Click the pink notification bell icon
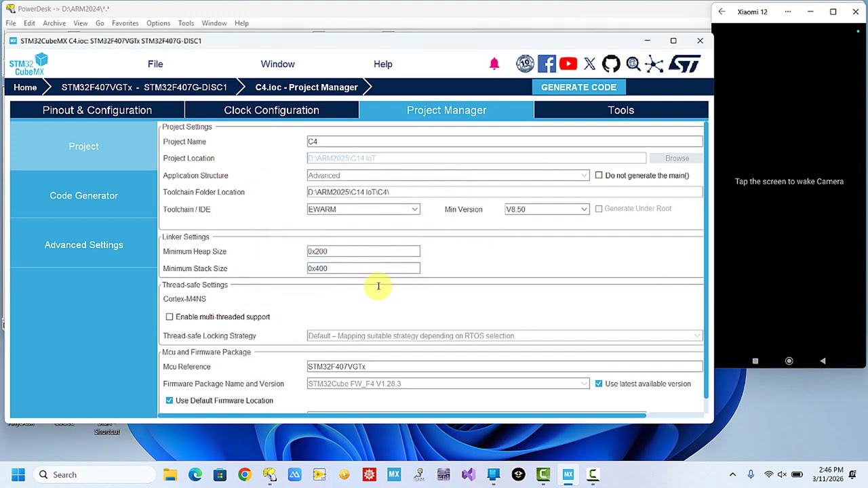Viewport: 868px width, 488px height. click(494, 64)
